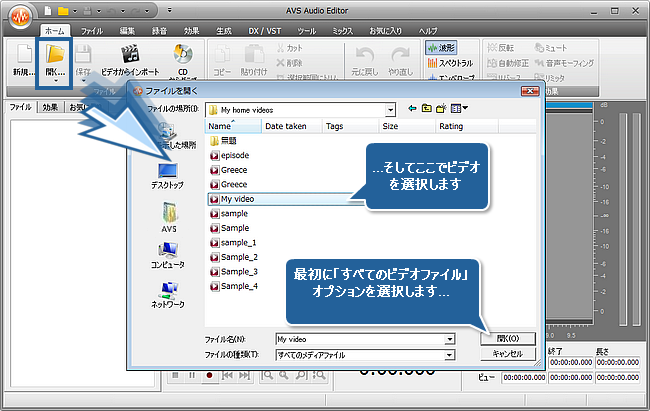Viewport: 650px width, 411px height.
Task: Select the Sample_2 video file
Action: click(x=239, y=257)
